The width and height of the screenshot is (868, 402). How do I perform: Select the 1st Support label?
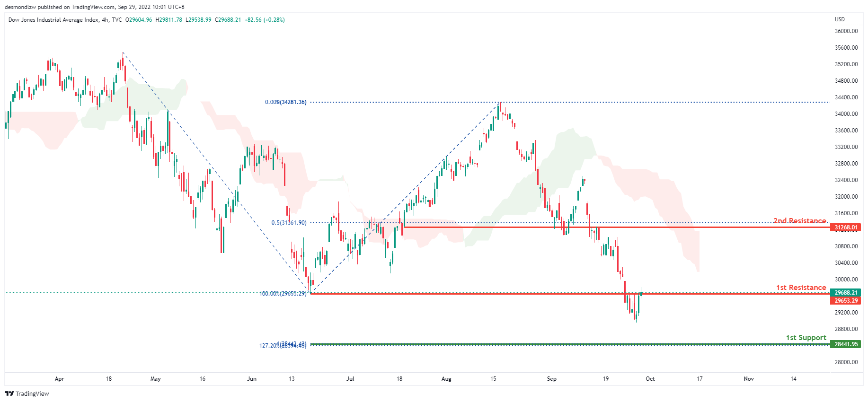tap(806, 338)
